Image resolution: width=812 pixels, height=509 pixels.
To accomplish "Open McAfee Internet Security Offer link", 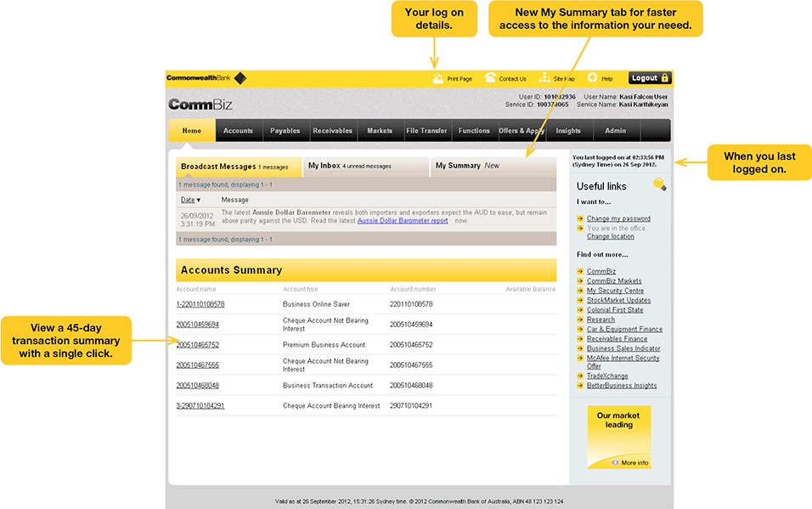I will click(623, 362).
